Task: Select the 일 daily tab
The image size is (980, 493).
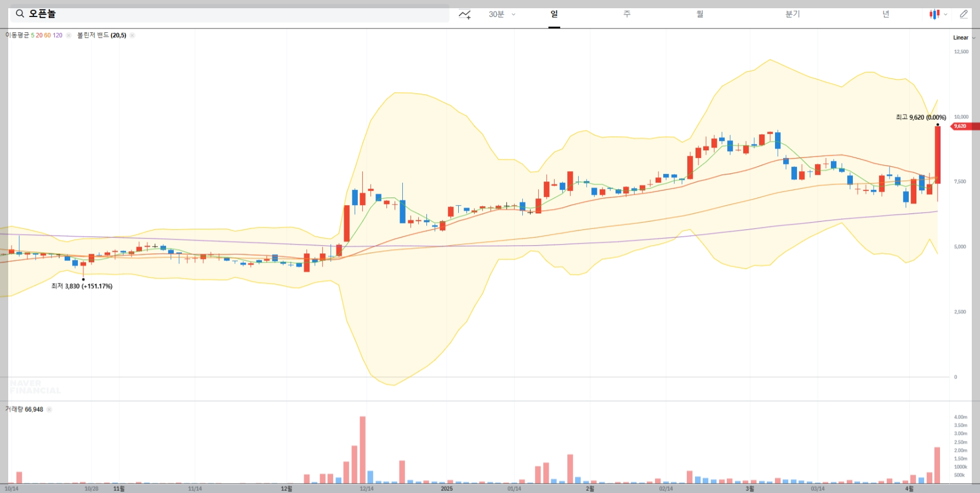Action: coord(554,14)
